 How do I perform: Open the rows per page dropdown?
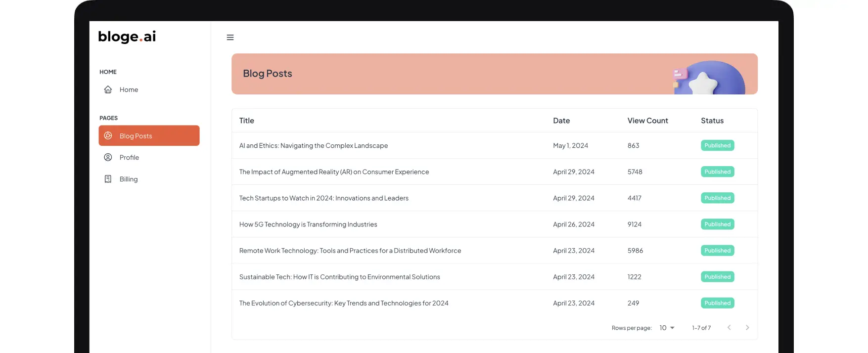point(667,328)
